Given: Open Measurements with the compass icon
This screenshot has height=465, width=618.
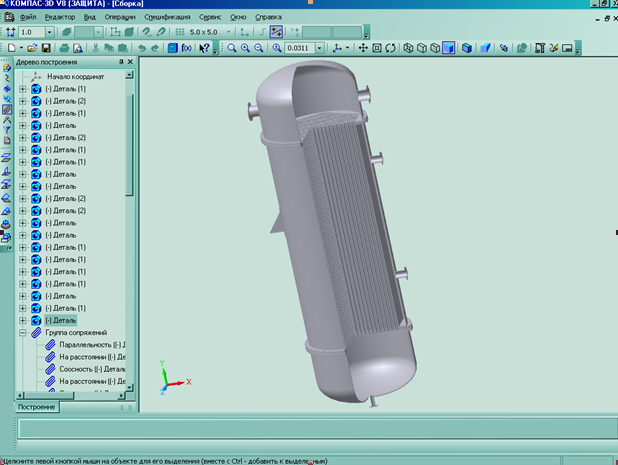Looking at the screenshot, I should pyautogui.click(x=7, y=120).
